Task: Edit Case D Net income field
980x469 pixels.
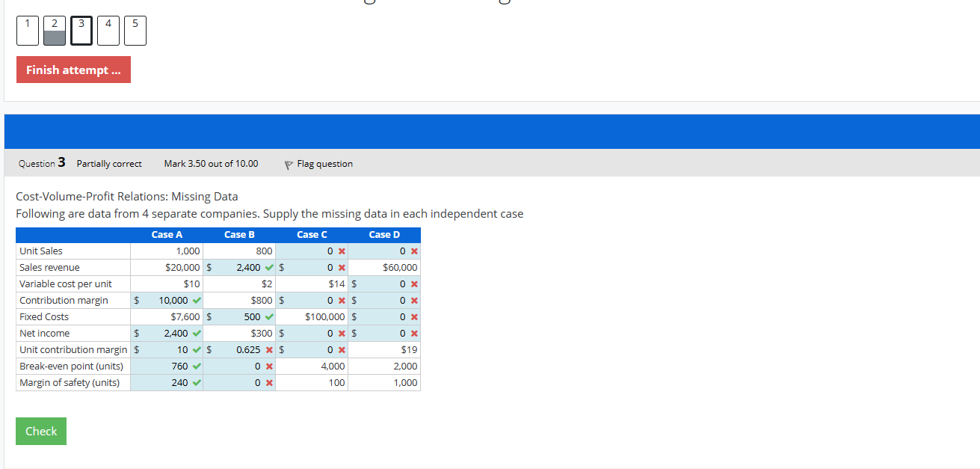Action: pyautogui.click(x=383, y=333)
